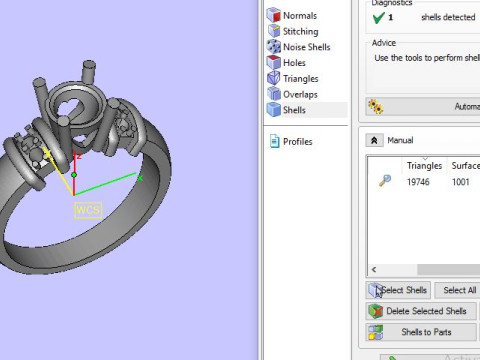Open the Overlaps fix category
This screenshot has width=480, height=360.
tap(292, 94)
